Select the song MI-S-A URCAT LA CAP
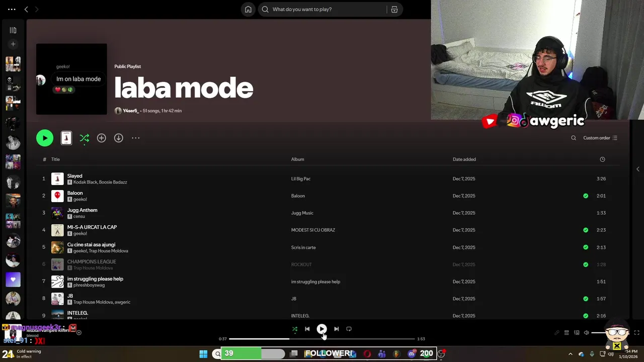 coord(92,227)
